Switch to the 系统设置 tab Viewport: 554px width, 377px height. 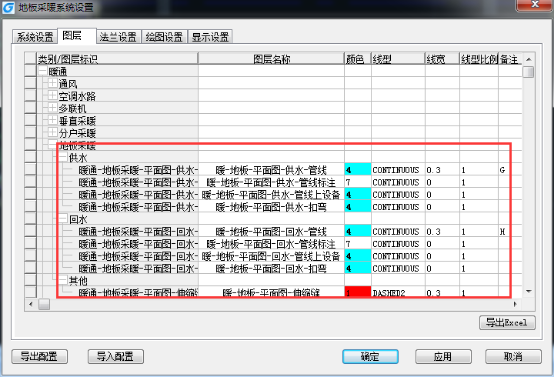[35, 37]
